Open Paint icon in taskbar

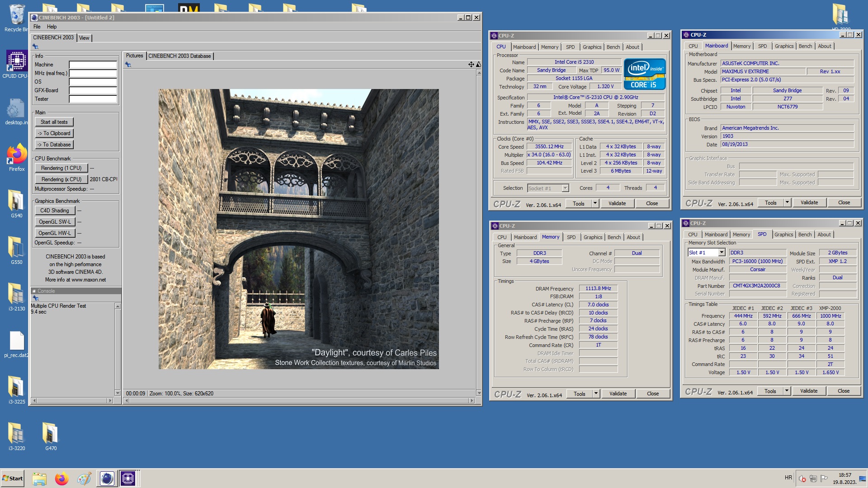coord(84,479)
